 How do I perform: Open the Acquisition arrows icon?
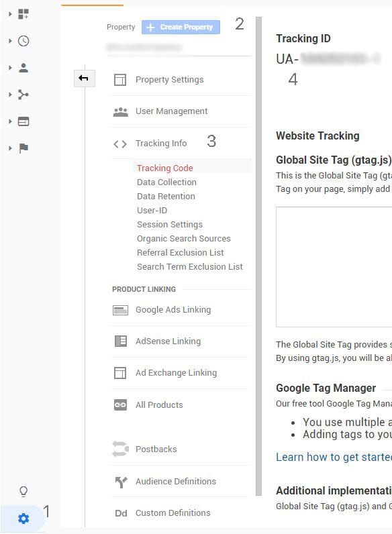click(x=23, y=95)
